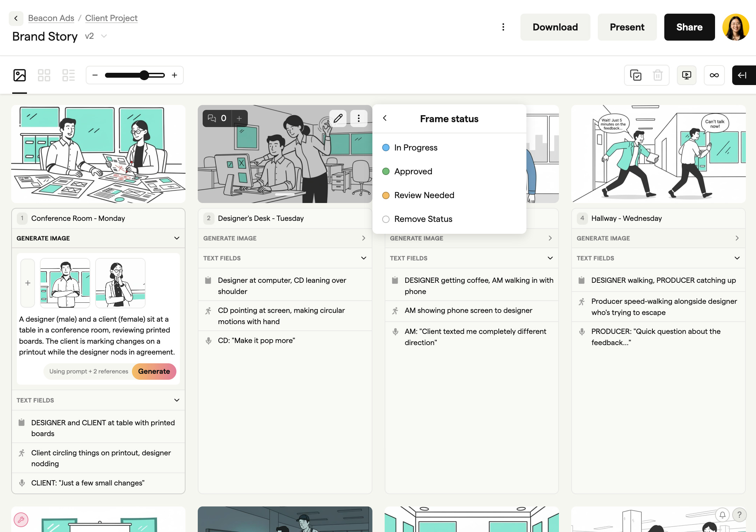Set frame status to Review Needed
This screenshot has height=532, width=756.
[424, 195]
